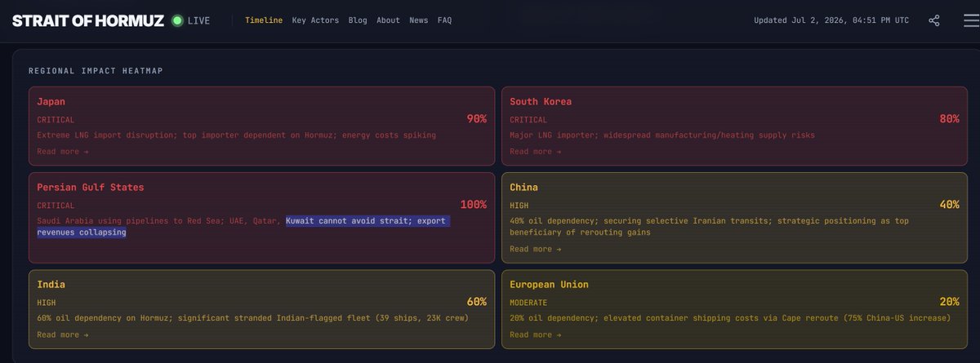Click the REGIONAL IMPACT HEATMAP section label
Viewport: 980px width, 363px height.
pyautogui.click(x=96, y=71)
